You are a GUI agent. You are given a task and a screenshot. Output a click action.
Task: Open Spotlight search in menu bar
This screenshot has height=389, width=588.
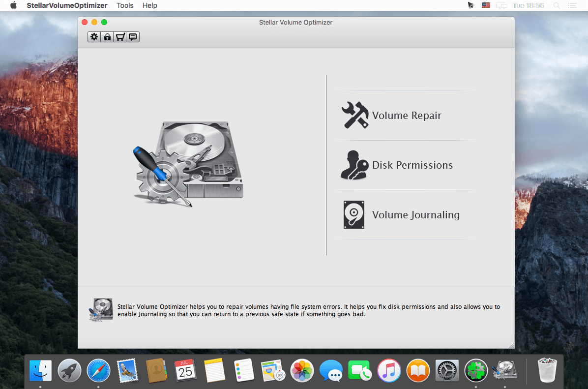tap(557, 5)
